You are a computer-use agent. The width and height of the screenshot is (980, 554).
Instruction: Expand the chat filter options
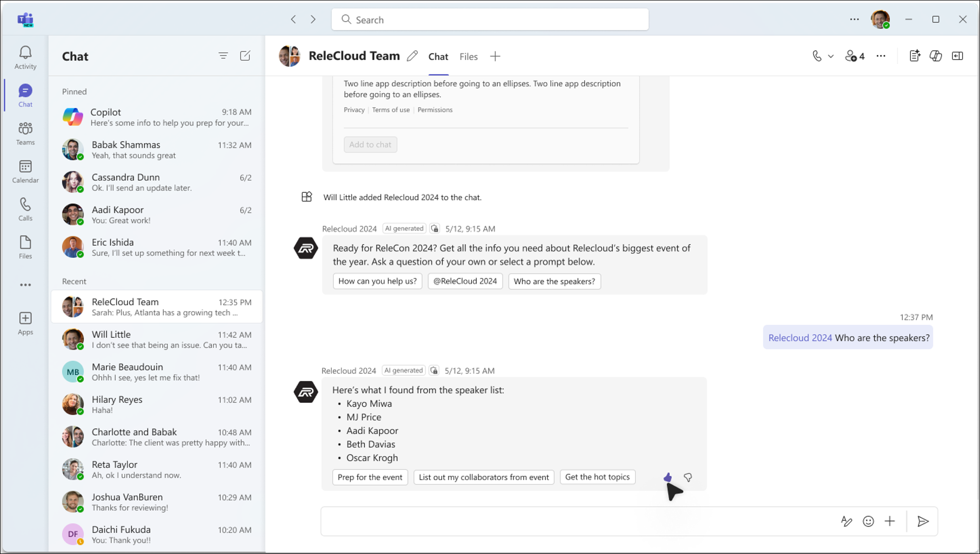[x=223, y=56]
